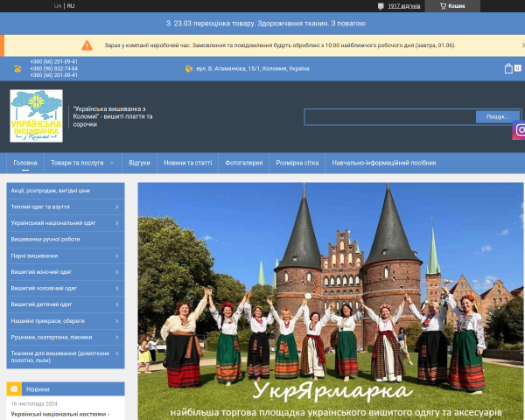Viewport: 525px width, 420px height.
Task: Click the Новини section news icon
Action: (x=14, y=389)
